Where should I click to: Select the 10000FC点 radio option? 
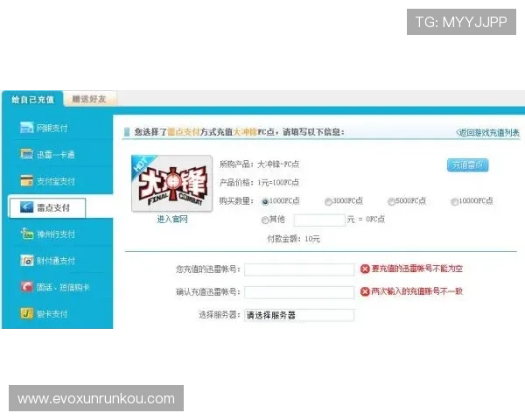click(454, 201)
